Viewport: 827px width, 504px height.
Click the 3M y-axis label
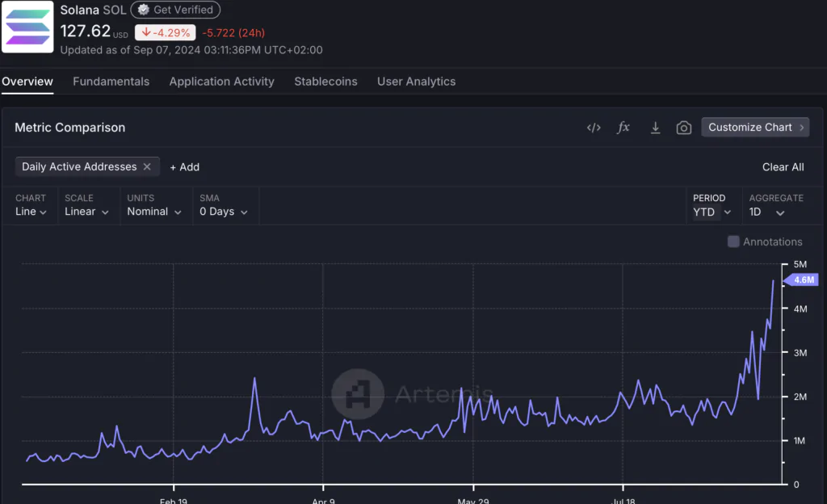point(800,353)
